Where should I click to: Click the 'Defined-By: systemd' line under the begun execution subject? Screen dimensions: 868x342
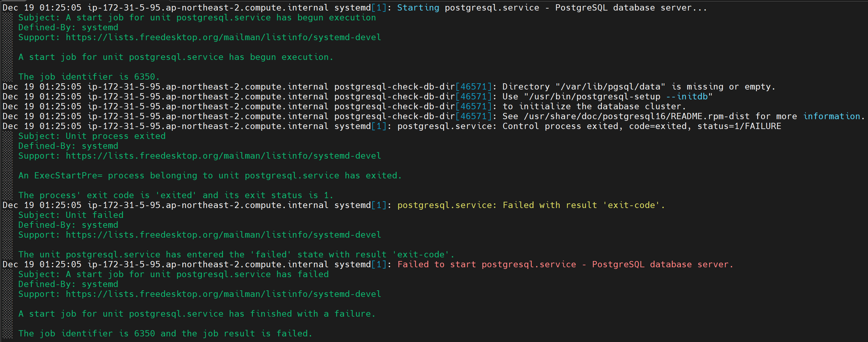68,27
